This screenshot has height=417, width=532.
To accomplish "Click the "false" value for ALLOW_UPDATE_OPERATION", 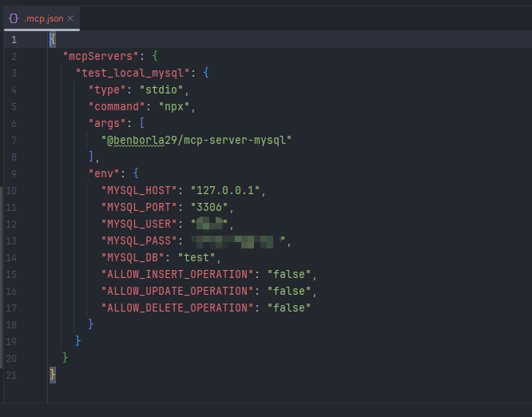I will 289,291.
